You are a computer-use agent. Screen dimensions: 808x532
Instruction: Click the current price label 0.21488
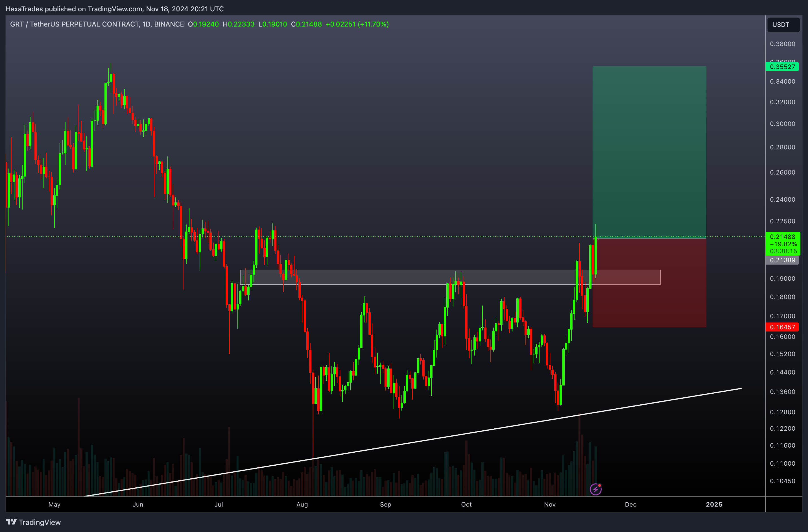(x=783, y=237)
